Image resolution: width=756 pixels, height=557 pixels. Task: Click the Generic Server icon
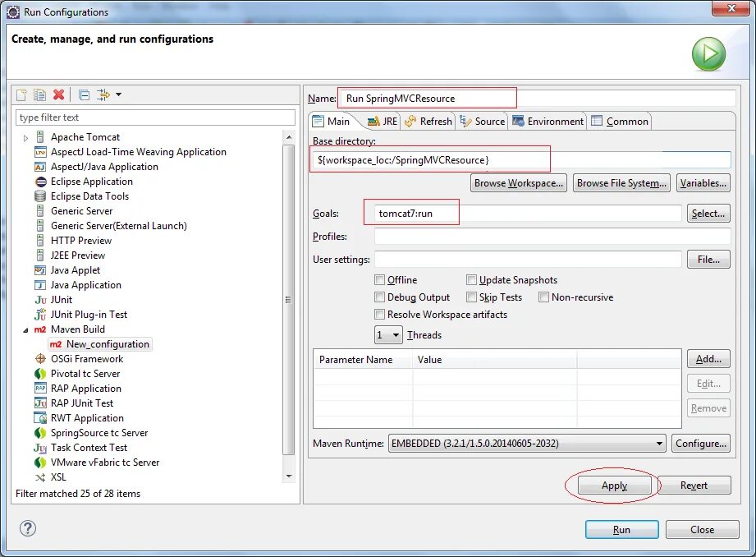[x=40, y=211]
